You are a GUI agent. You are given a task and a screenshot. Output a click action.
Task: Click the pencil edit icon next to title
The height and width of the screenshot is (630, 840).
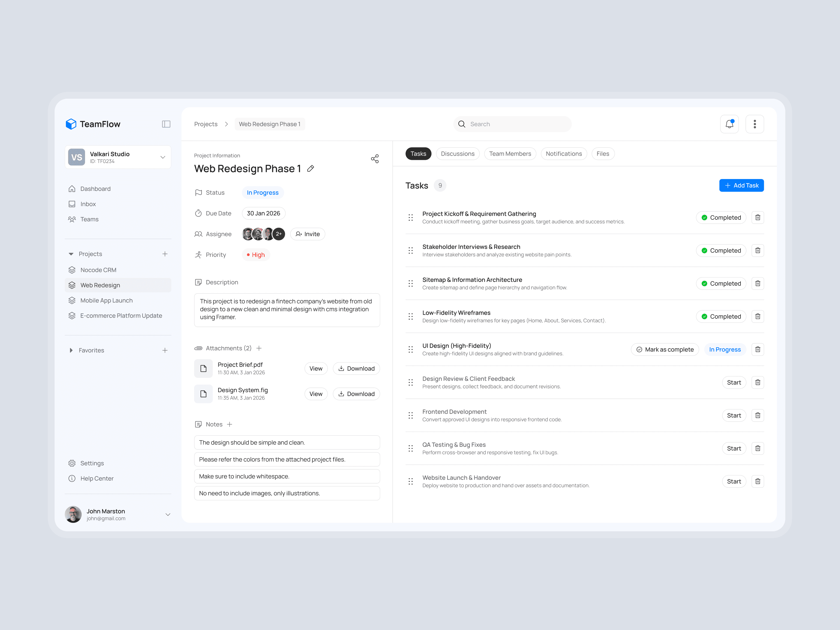(x=310, y=169)
